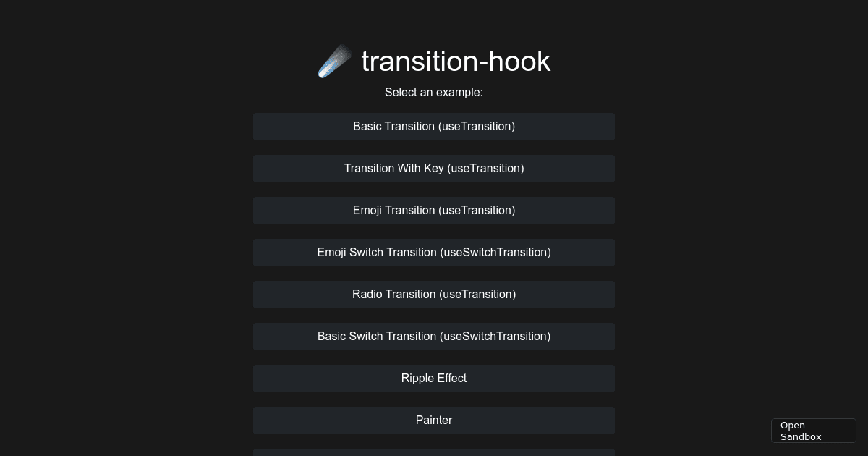Select the Emoji Transition example
The width and height of the screenshot is (868, 456).
point(434,210)
